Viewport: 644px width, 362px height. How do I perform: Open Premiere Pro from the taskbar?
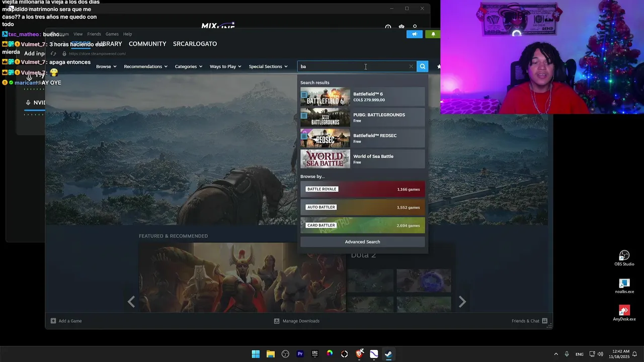[x=300, y=354]
